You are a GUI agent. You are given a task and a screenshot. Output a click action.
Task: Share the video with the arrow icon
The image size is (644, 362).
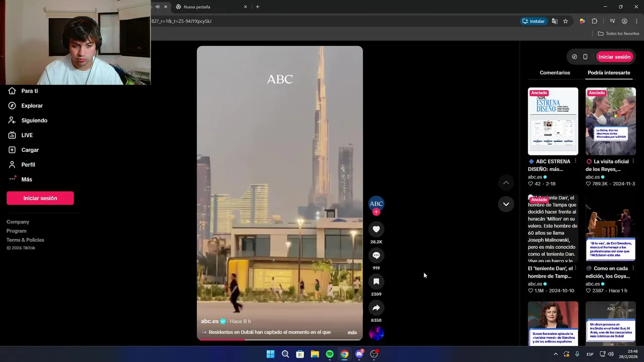(376, 308)
